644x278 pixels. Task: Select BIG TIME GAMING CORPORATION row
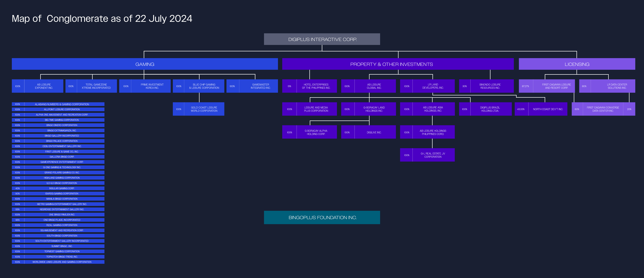[58, 120]
